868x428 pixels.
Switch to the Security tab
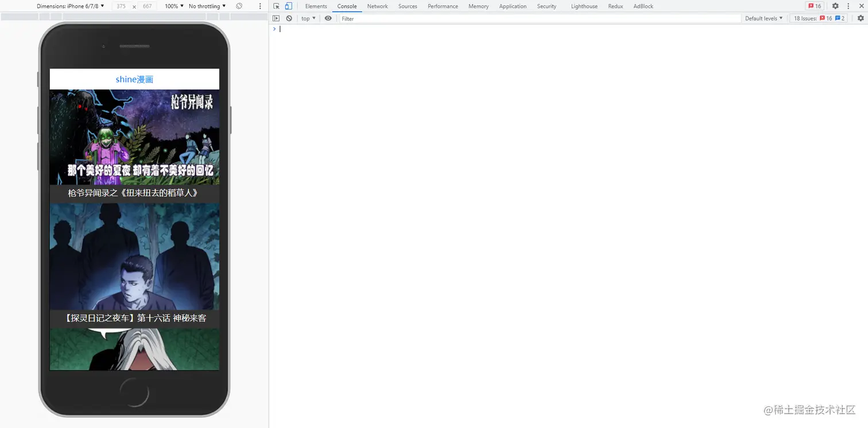click(547, 6)
